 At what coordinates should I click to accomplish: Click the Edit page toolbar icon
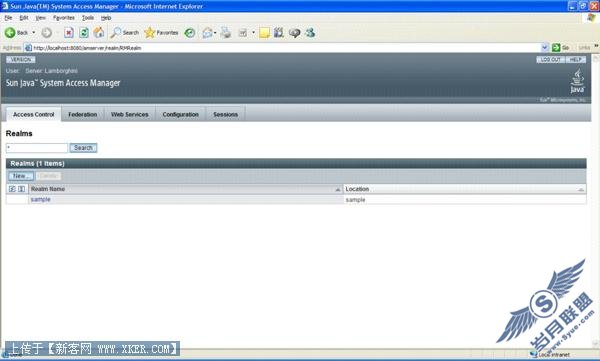point(243,33)
